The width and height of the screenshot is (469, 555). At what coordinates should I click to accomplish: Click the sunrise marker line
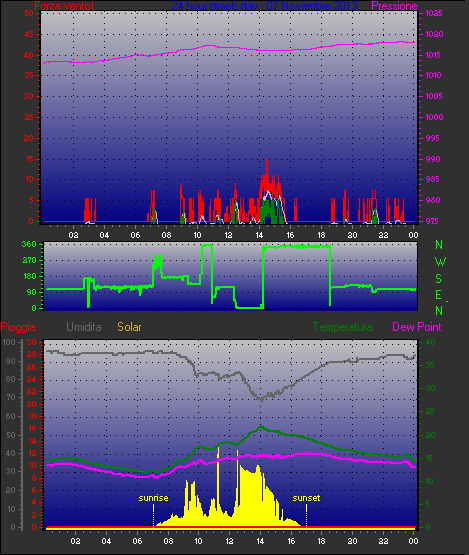(x=153, y=516)
